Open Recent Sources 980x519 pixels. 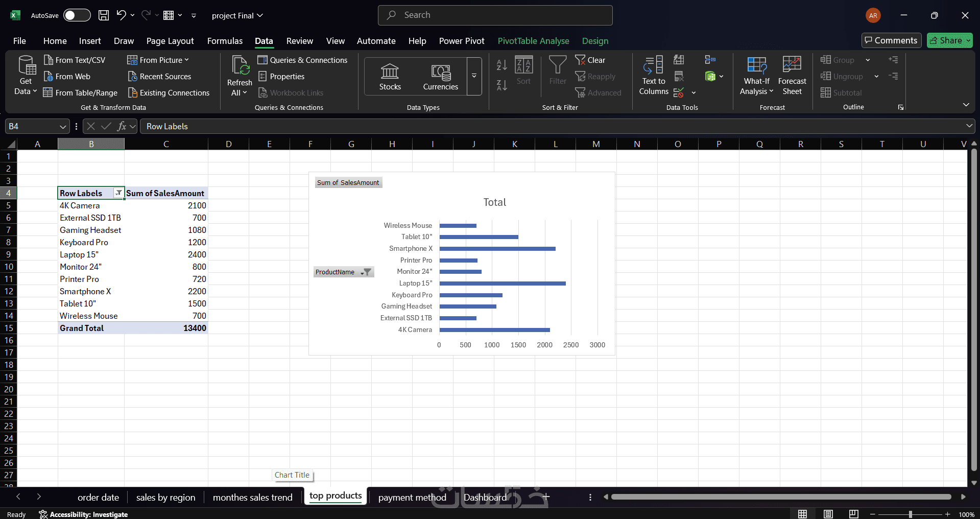point(159,77)
